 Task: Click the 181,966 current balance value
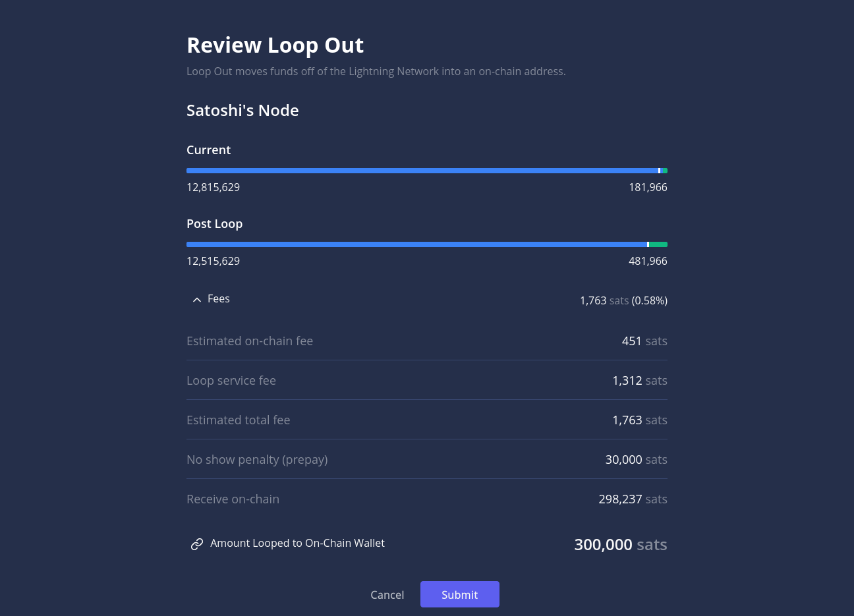pos(648,188)
